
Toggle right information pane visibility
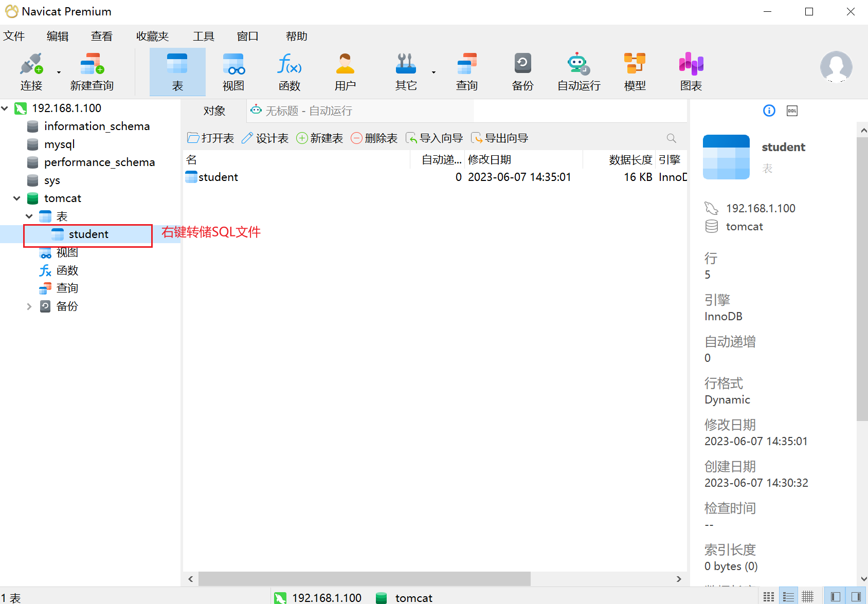(856, 596)
